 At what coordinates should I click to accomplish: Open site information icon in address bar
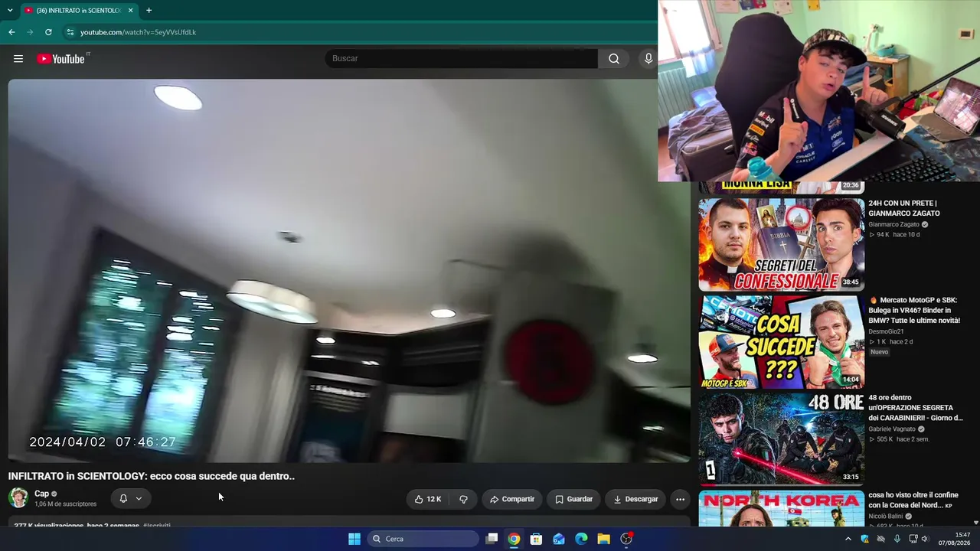(x=70, y=32)
